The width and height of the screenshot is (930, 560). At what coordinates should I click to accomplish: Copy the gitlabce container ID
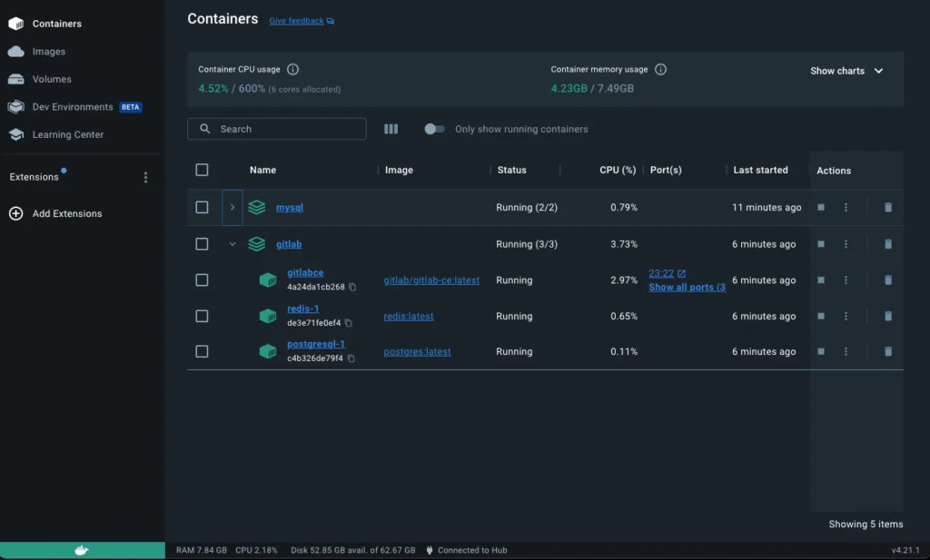point(352,287)
